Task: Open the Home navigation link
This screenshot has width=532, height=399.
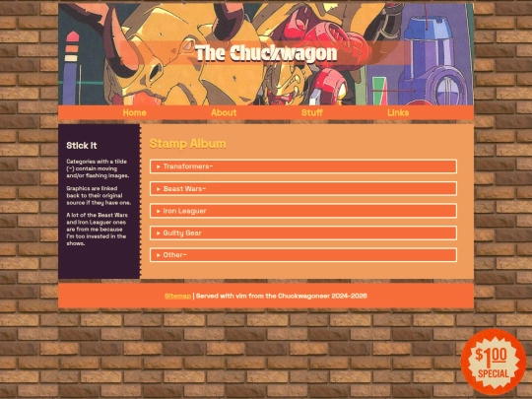Action: coord(134,112)
